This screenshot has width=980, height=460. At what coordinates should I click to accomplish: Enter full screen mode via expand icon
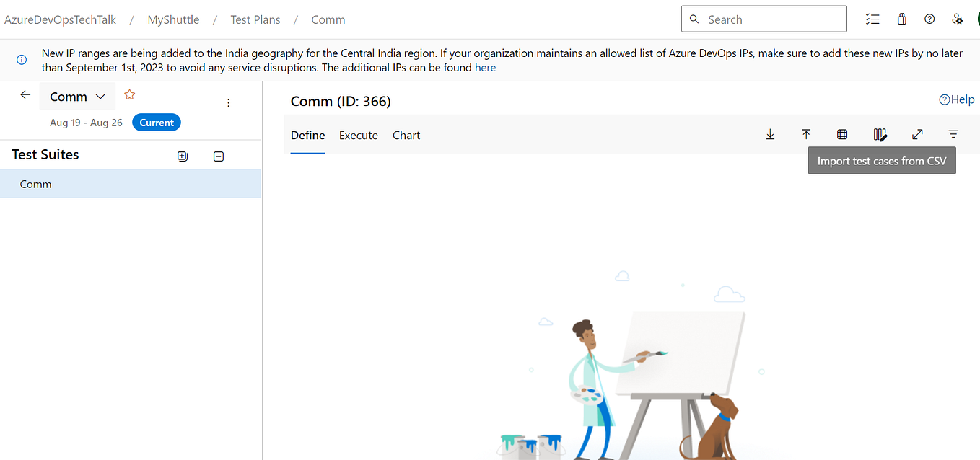coord(916,134)
